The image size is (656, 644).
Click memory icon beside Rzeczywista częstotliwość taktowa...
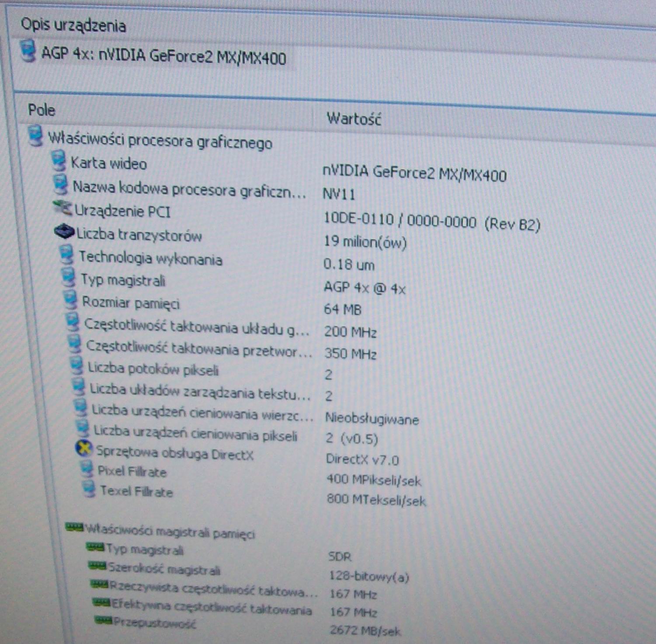coord(99,585)
